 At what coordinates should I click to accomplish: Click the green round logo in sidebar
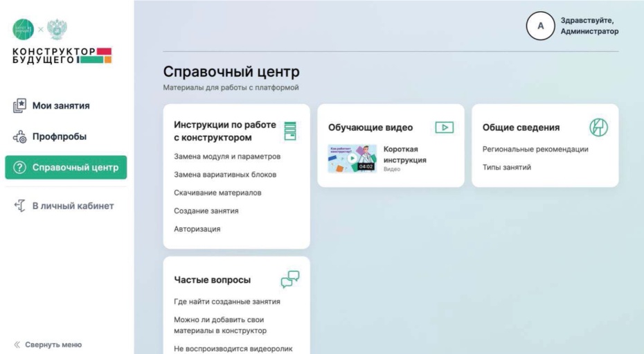(23, 29)
